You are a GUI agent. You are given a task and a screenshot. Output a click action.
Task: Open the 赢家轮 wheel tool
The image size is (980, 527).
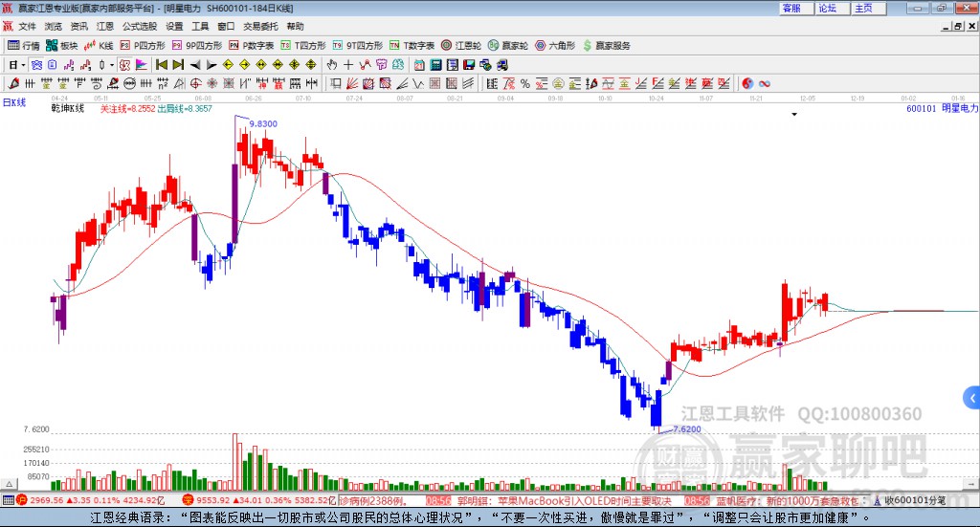(508, 46)
